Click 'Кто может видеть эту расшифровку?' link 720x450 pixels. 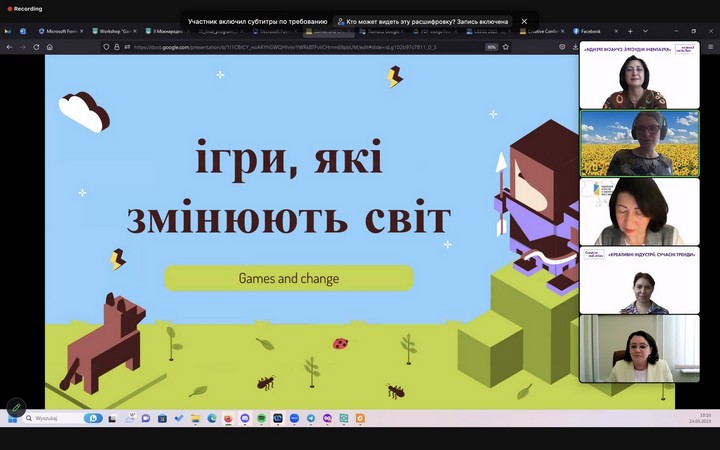(424, 21)
